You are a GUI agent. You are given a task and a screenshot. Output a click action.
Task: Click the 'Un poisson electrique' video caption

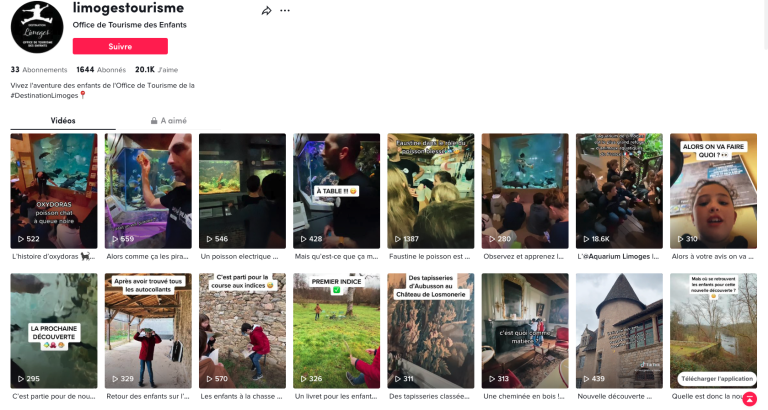point(242,257)
